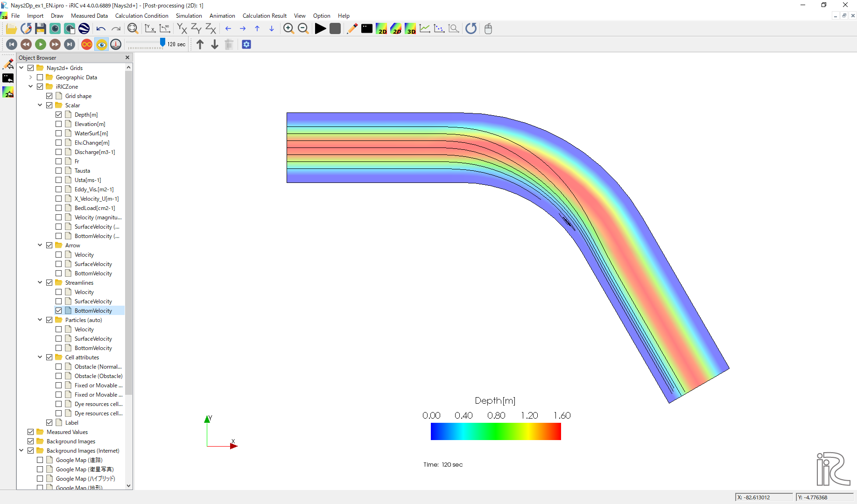Open the bird's-eye 2D post-processing window

tap(396, 28)
